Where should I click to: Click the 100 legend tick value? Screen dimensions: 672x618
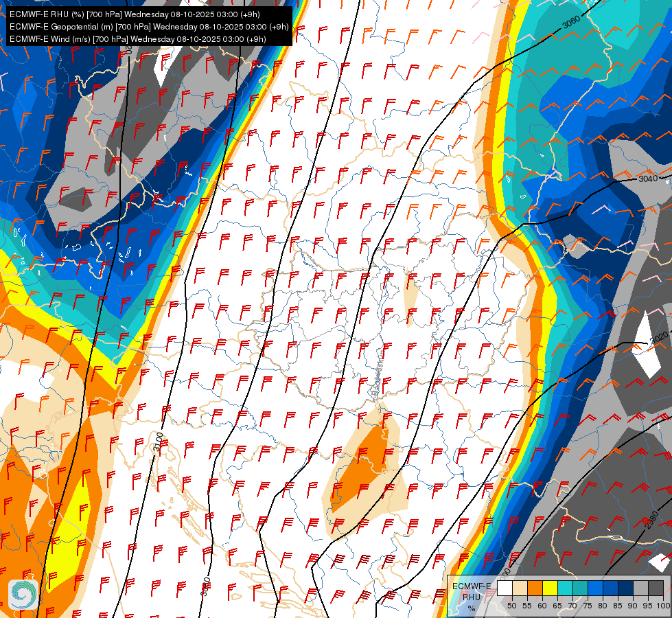[x=663, y=606]
